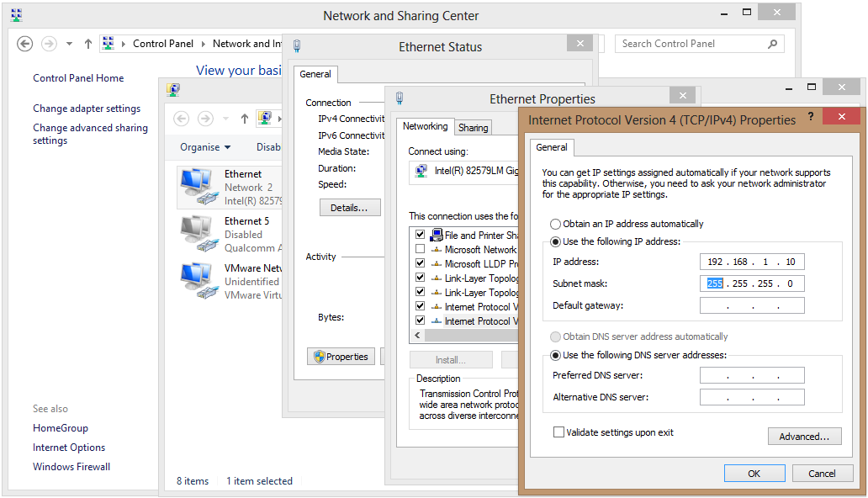Click the Install button in Ethernet Properties
868x498 pixels.
tap(451, 360)
